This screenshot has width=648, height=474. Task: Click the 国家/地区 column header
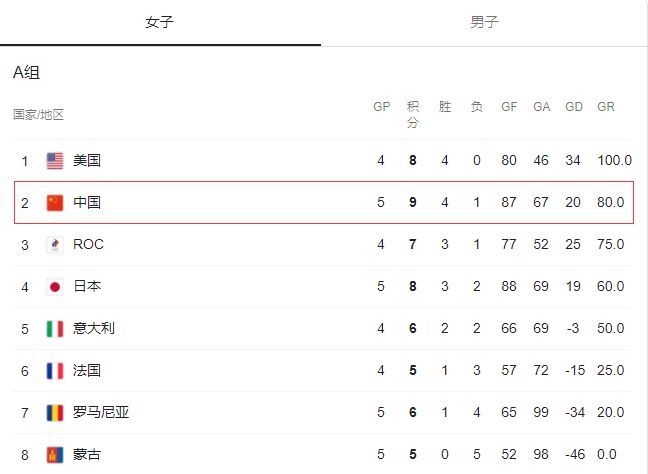pos(38,114)
